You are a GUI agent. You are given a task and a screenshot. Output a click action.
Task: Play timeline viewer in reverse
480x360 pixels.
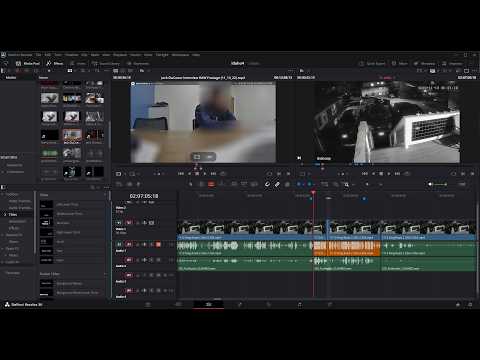pos(373,174)
